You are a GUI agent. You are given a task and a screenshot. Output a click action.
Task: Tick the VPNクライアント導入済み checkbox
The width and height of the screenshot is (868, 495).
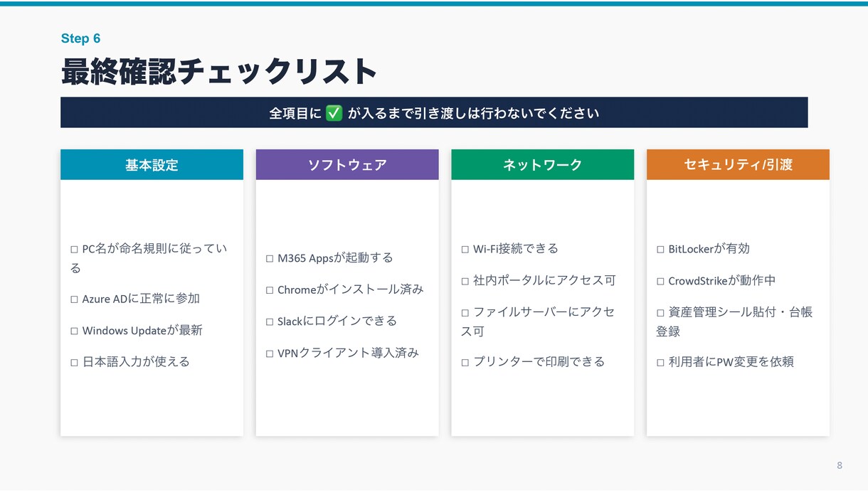(x=270, y=353)
